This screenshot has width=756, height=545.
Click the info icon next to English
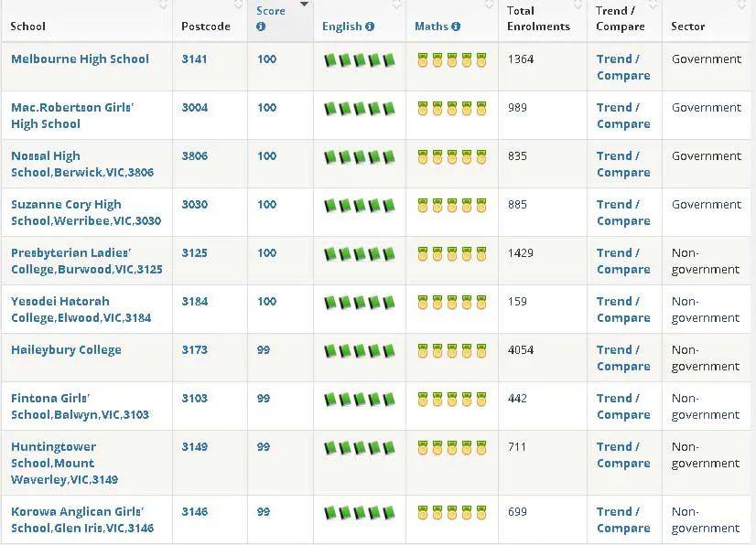pyautogui.click(x=370, y=27)
